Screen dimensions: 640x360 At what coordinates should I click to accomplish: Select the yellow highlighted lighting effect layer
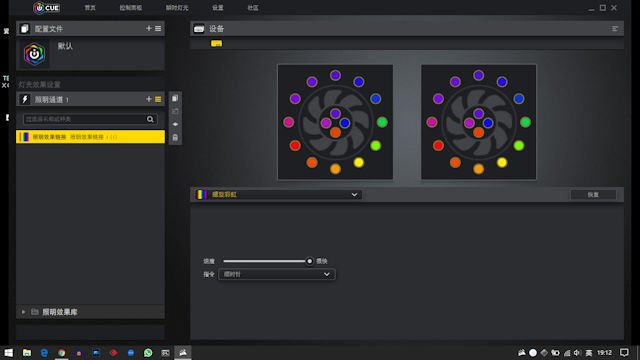point(90,137)
